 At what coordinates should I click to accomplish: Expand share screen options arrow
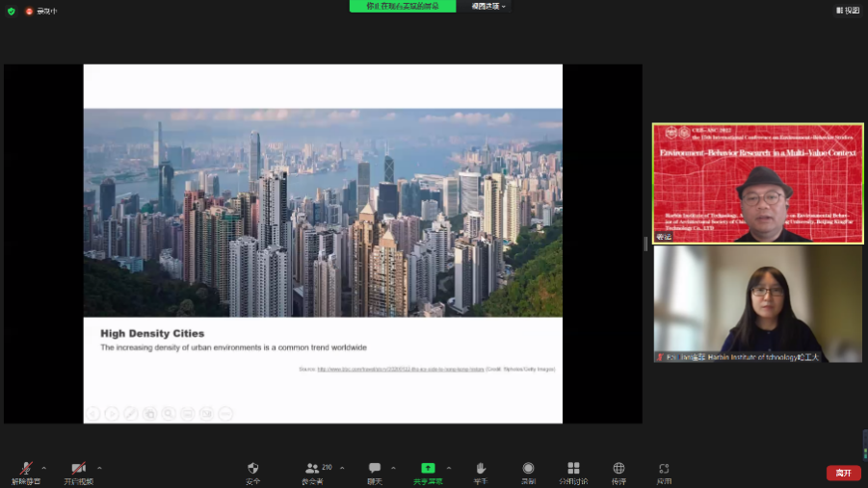(x=449, y=468)
